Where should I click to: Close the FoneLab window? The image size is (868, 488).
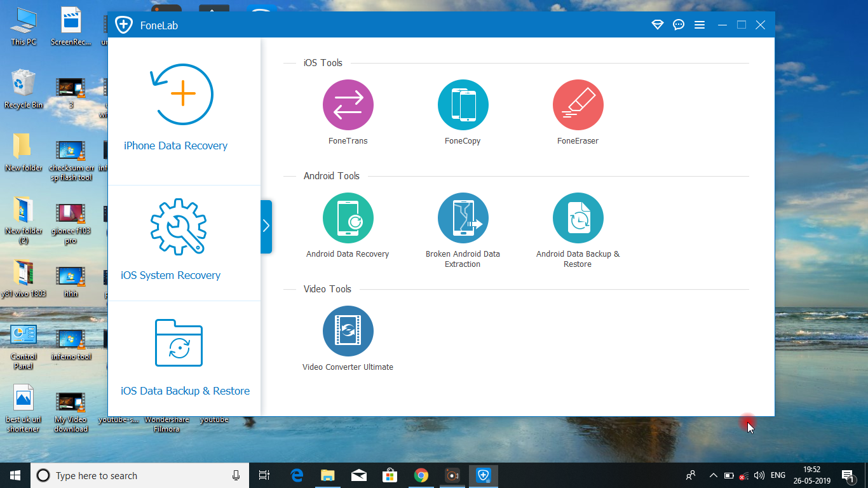click(761, 25)
